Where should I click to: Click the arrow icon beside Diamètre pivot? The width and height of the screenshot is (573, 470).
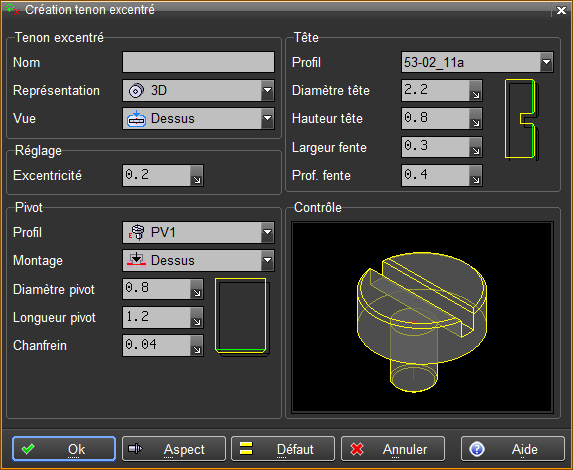pos(197,289)
